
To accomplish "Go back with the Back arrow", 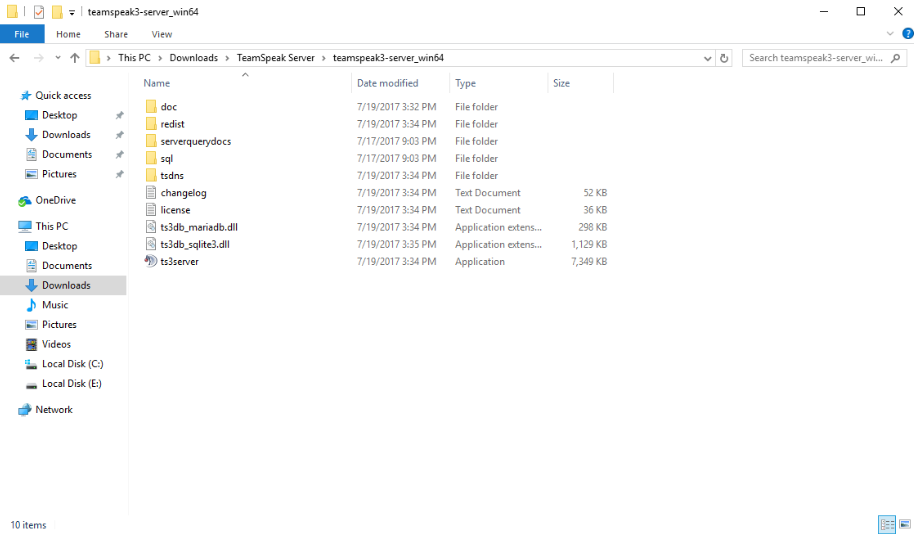I will pos(15,58).
